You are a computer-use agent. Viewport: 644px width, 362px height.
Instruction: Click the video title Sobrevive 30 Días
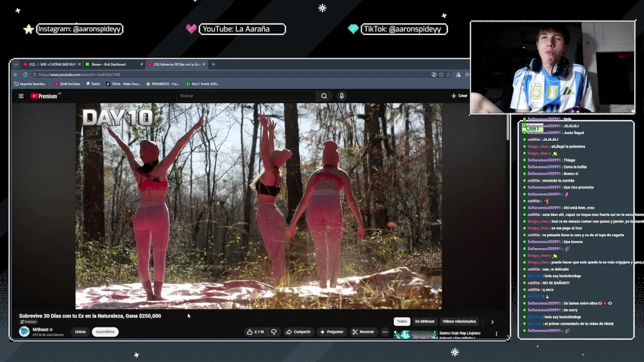pyautogui.click(x=90, y=316)
